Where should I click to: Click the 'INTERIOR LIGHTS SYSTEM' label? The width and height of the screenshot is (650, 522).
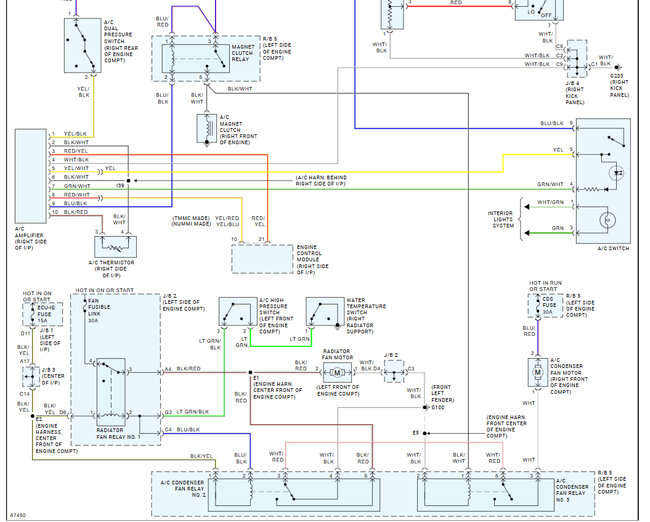click(x=500, y=219)
